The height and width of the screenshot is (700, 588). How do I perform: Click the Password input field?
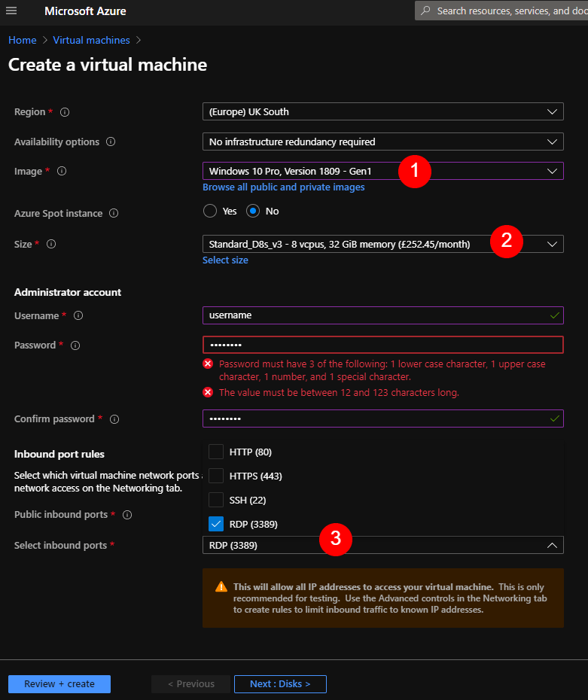383,345
